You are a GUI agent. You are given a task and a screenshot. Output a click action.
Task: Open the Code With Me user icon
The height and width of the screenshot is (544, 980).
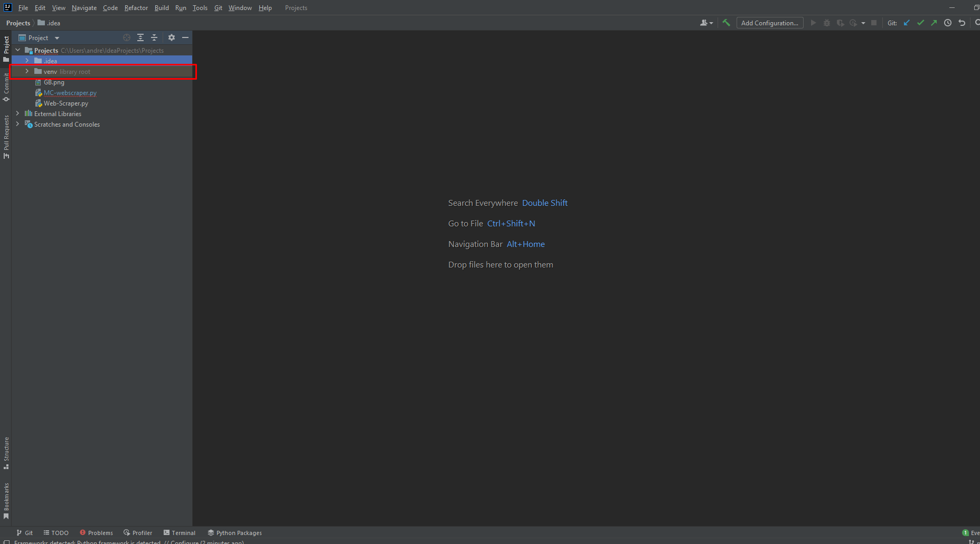(x=706, y=23)
